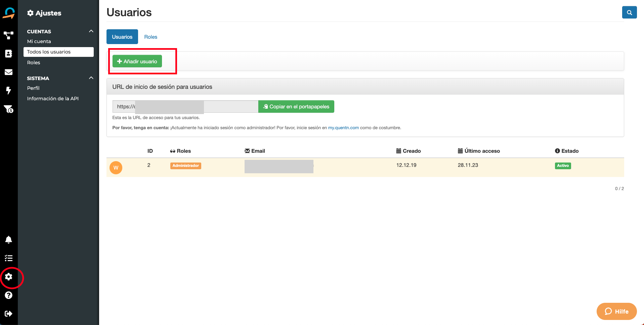Collapse the SISTEMA section
The image size is (644, 325).
coord(91,78)
